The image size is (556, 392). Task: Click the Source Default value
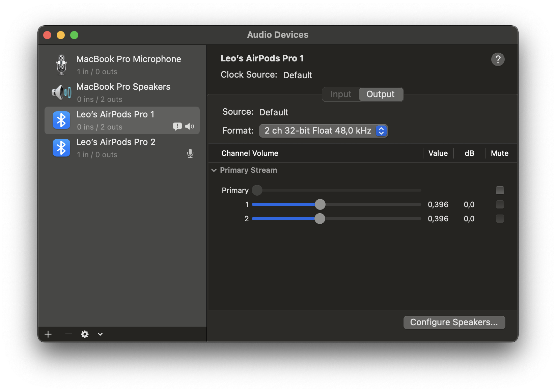click(274, 112)
